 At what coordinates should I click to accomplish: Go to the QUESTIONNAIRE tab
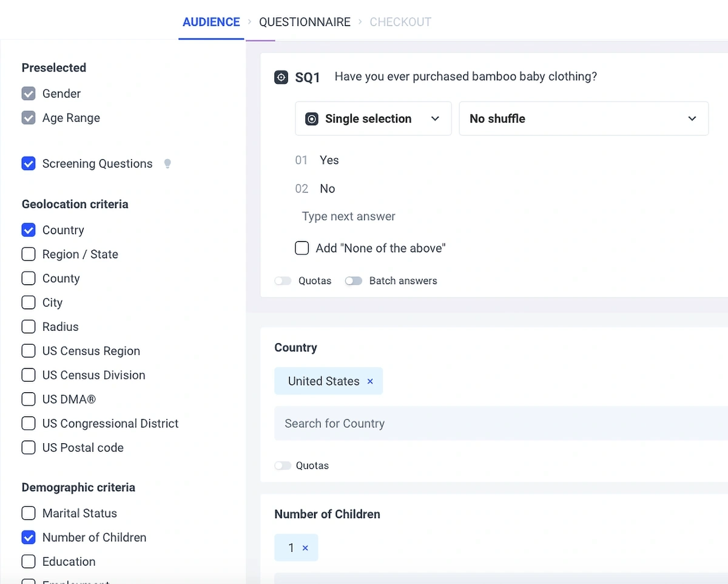pos(305,22)
